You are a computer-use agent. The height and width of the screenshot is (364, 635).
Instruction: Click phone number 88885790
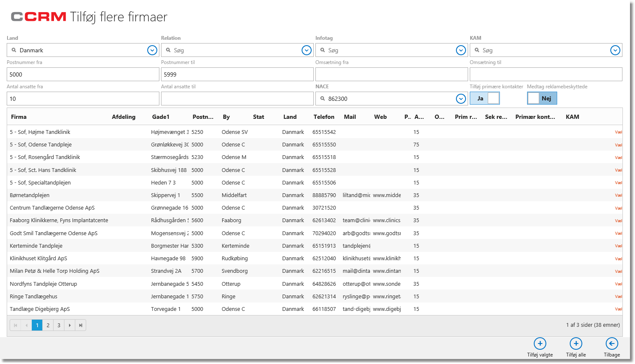click(x=324, y=195)
